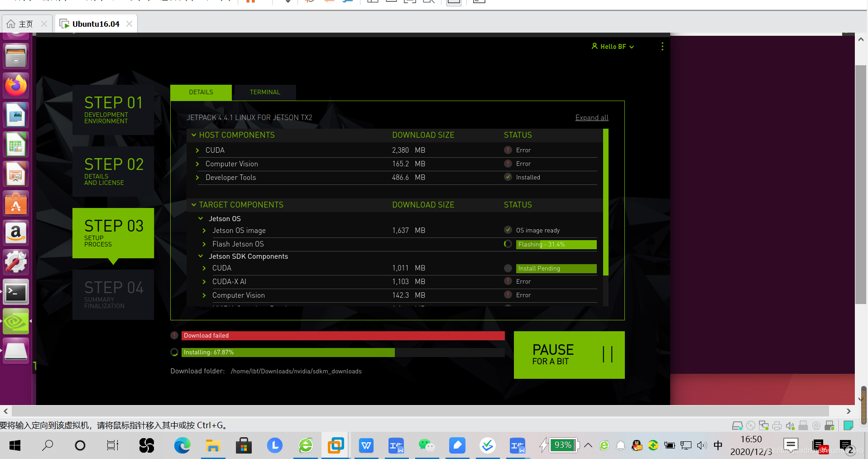Open Windows search from the taskbar
Viewport: 868px width, 459px height.
coord(47,445)
